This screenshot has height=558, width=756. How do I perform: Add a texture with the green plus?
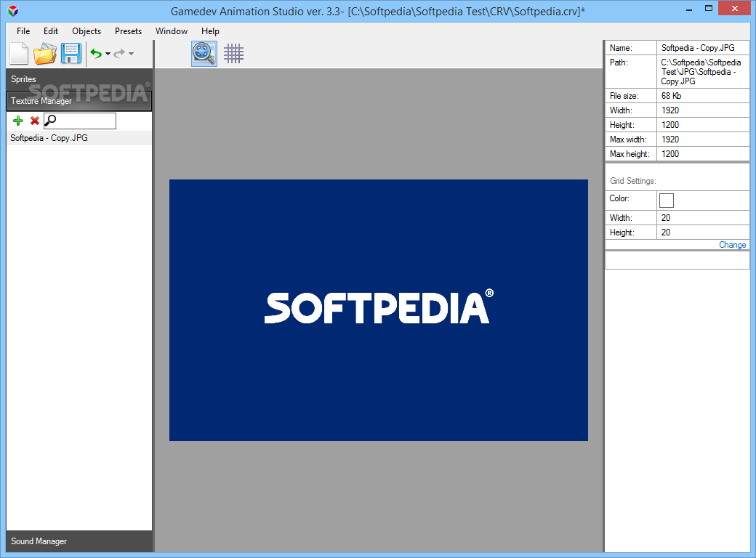click(18, 121)
